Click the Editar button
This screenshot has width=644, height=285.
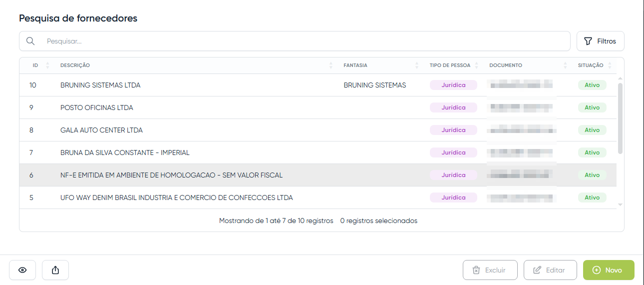tap(550, 270)
